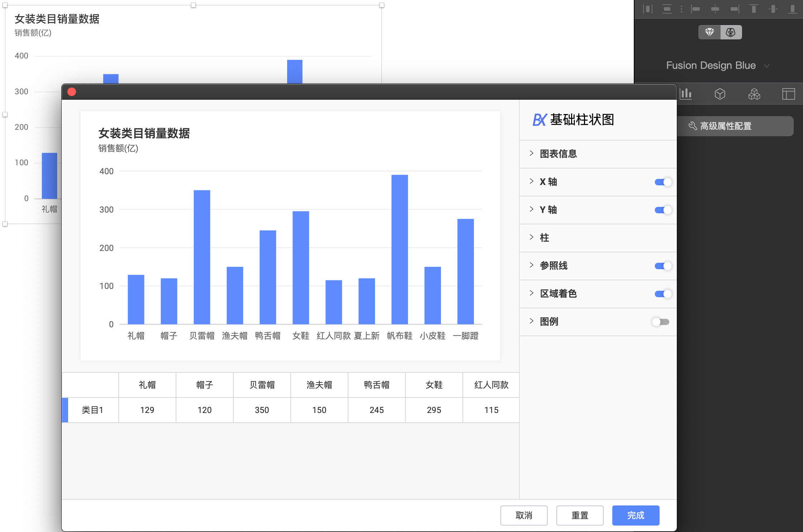Click the 类目1 blue color swatch
The image size is (803, 532).
click(x=65, y=410)
